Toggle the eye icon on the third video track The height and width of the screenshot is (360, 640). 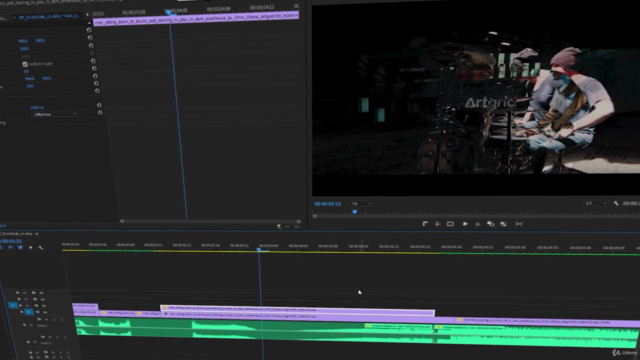[x=44, y=306]
